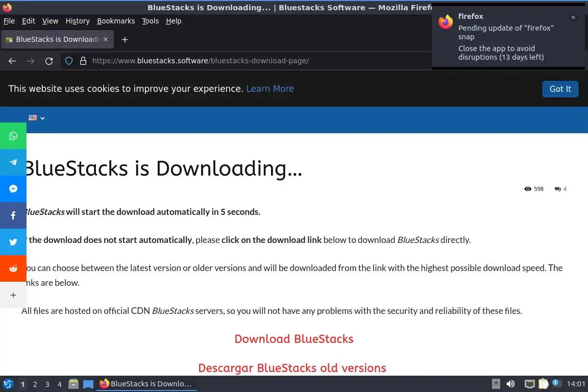This screenshot has height=392, width=588.
Task: Open the file manager from taskbar
Action: [x=73, y=384]
